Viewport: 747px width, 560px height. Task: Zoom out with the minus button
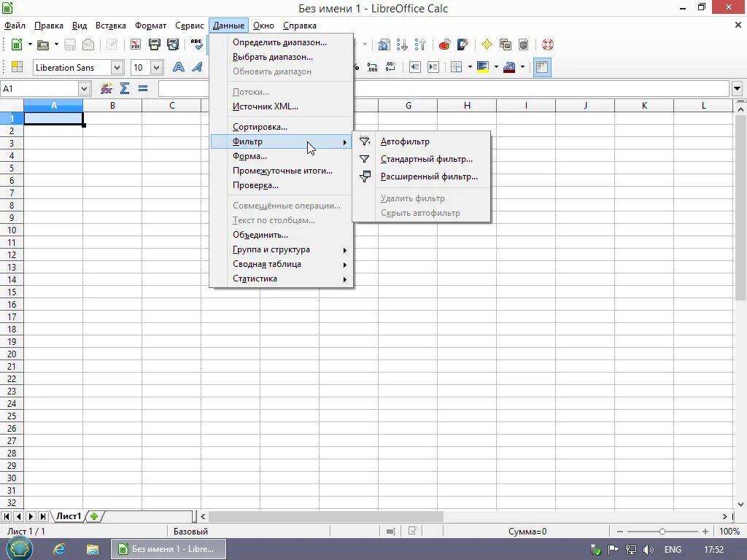pos(620,532)
